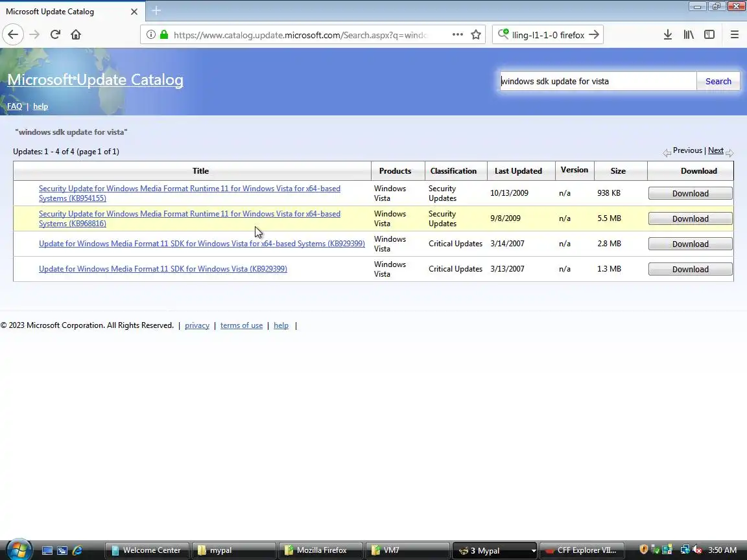Switch to VM7 taskbar button
This screenshot has height=560, width=747.
[408, 550]
